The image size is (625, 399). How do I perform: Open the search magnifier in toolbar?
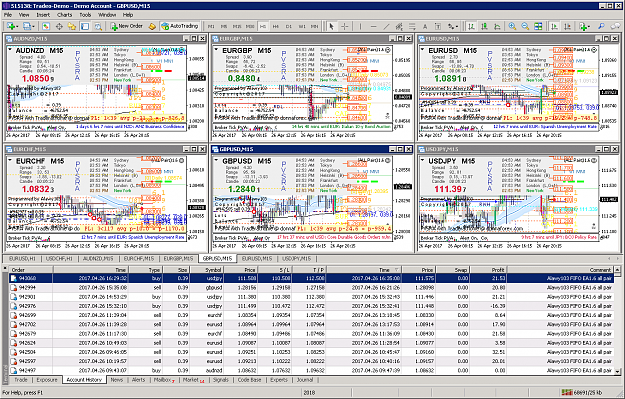(601, 26)
